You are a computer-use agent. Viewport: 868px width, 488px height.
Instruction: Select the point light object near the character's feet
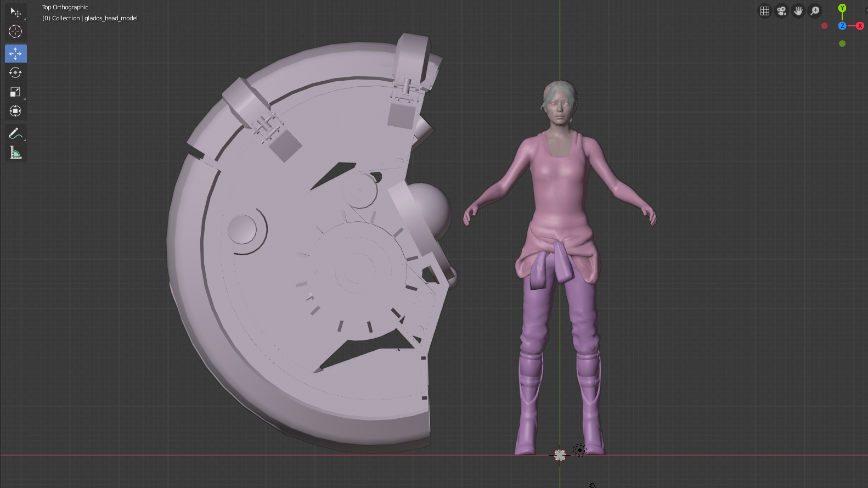tap(579, 450)
